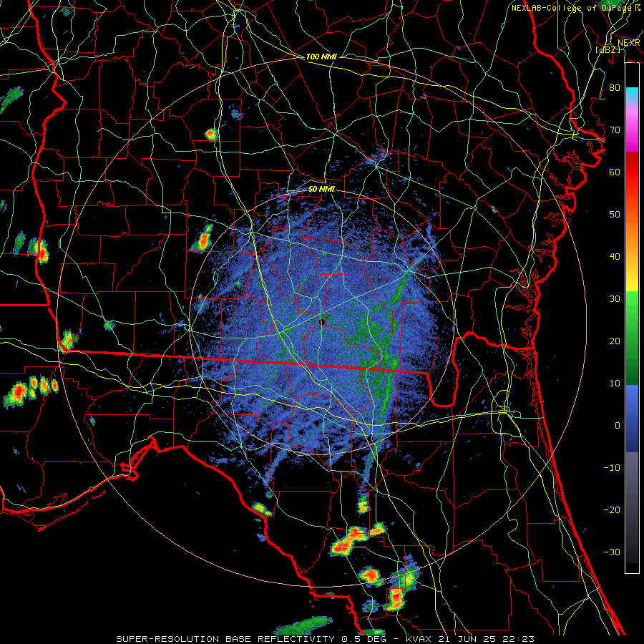Click the -20 value on the dBZ scale
The height and width of the screenshot is (644, 644).
612,510
